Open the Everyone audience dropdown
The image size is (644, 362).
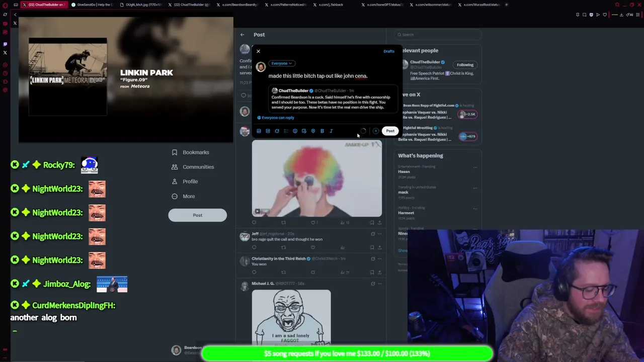[x=282, y=63]
